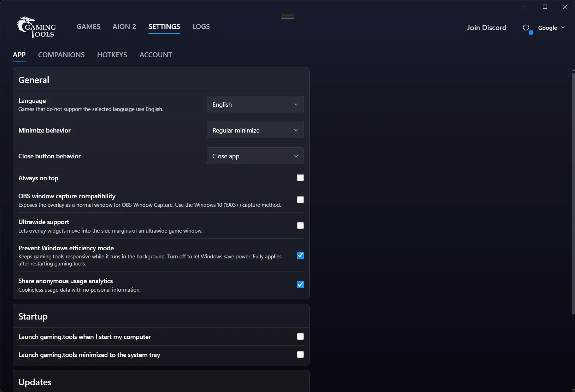
Task: Enable OBS window capture compatibility checkbox
Action: (300, 200)
